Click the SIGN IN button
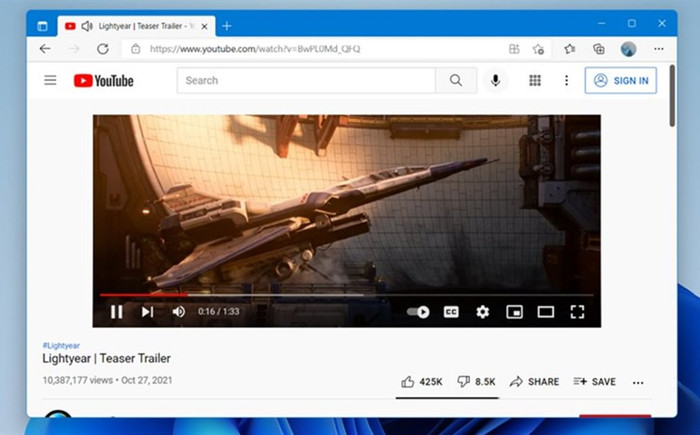This screenshot has height=435, width=700. (x=621, y=80)
